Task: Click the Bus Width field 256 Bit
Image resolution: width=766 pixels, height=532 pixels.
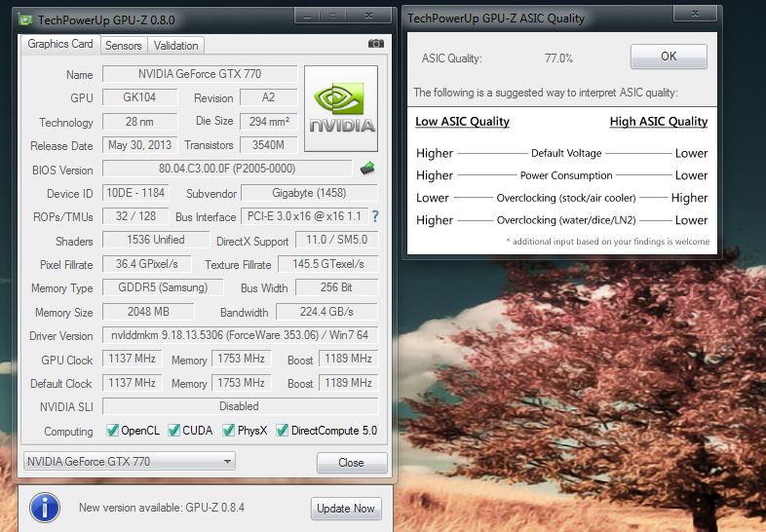Action: click(x=336, y=287)
